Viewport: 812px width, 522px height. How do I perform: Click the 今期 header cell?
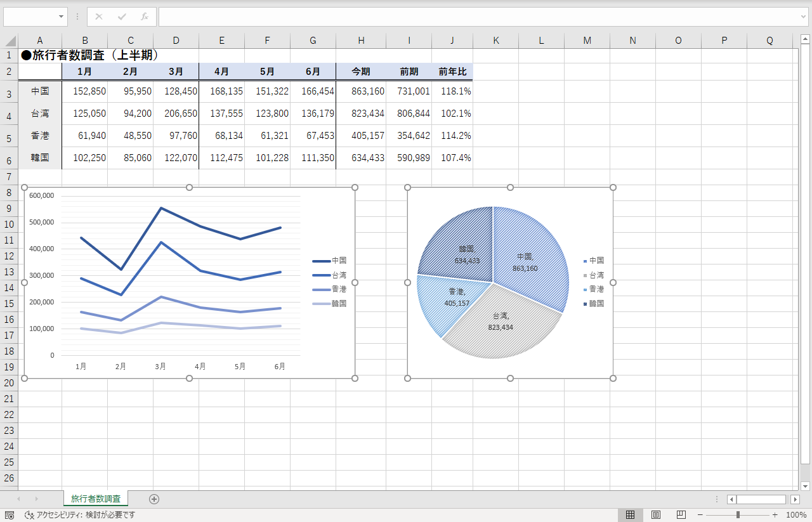[361, 72]
